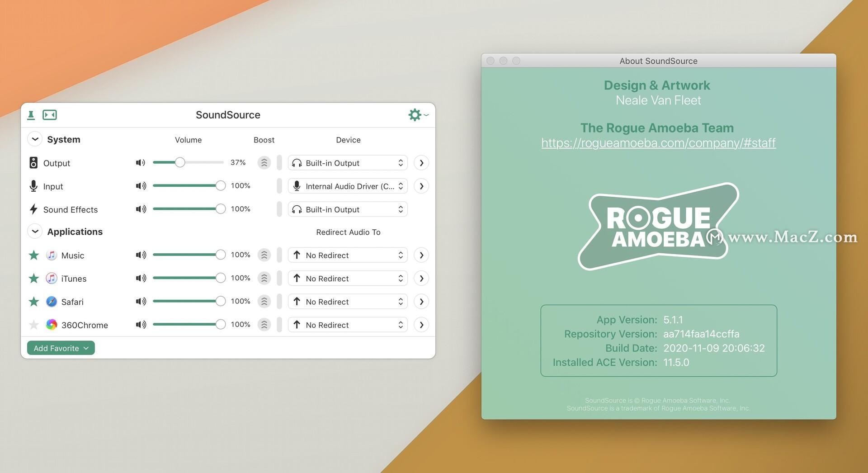Mute the Music app volume
Image resolution: width=868 pixels, height=473 pixels.
141,255
